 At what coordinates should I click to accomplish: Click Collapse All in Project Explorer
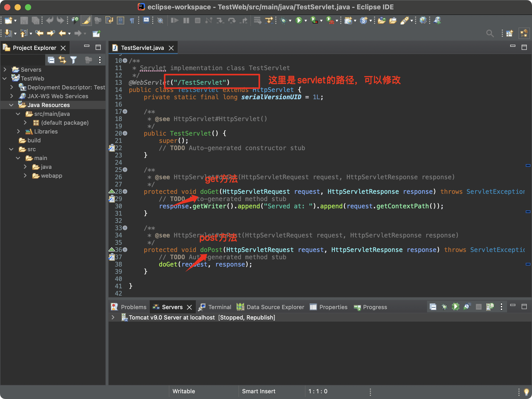(x=51, y=60)
